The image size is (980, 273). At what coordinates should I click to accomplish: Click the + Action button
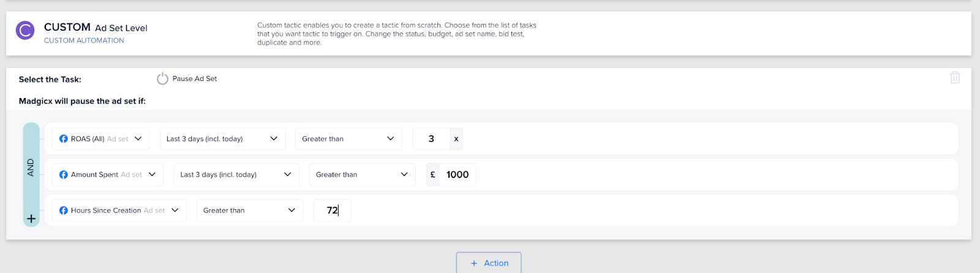(x=489, y=263)
